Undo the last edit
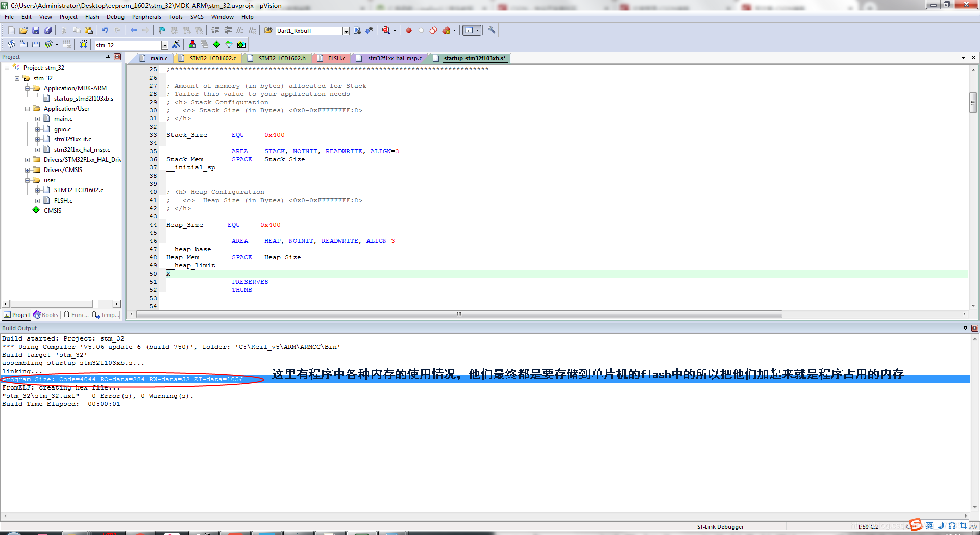 (x=105, y=30)
